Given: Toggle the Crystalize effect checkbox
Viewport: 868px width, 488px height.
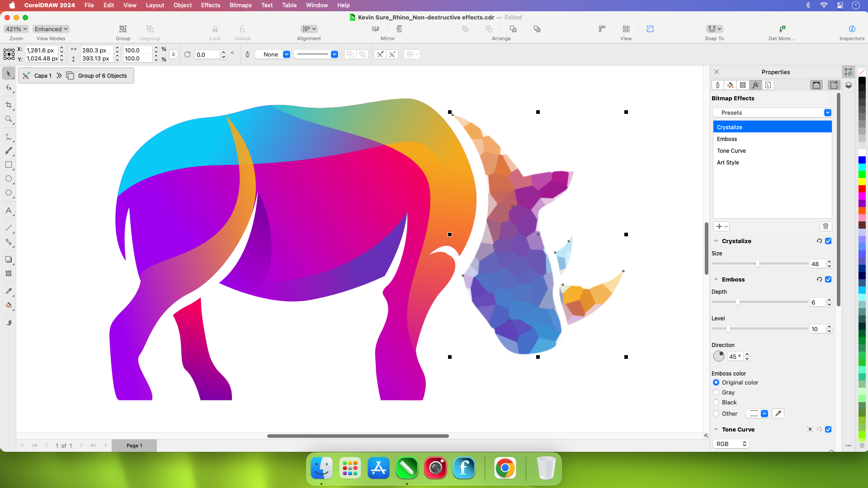Looking at the screenshot, I should click(x=829, y=241).
